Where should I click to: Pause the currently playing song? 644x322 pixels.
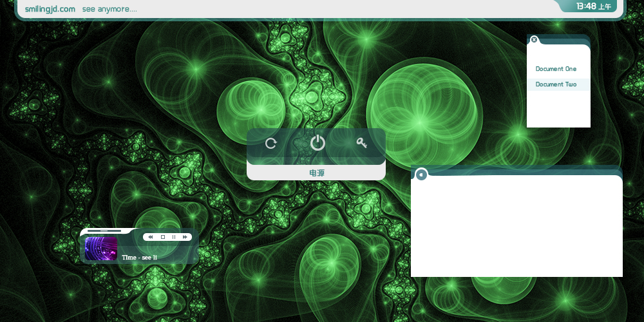coord(173,237)
